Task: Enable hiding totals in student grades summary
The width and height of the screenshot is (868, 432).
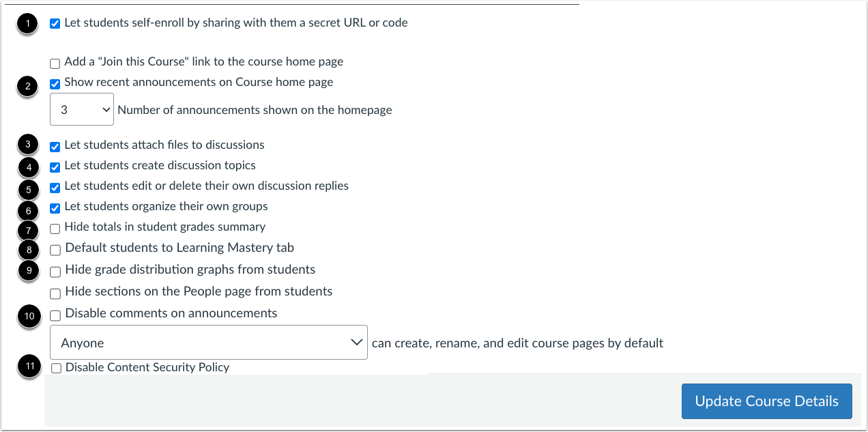Action: 55,228
